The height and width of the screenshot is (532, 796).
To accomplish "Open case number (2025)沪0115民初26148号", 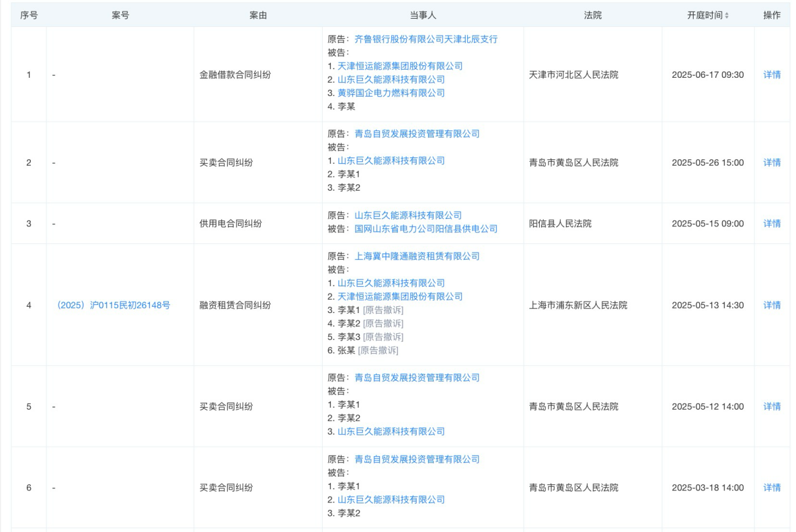I will click(114, 305).
